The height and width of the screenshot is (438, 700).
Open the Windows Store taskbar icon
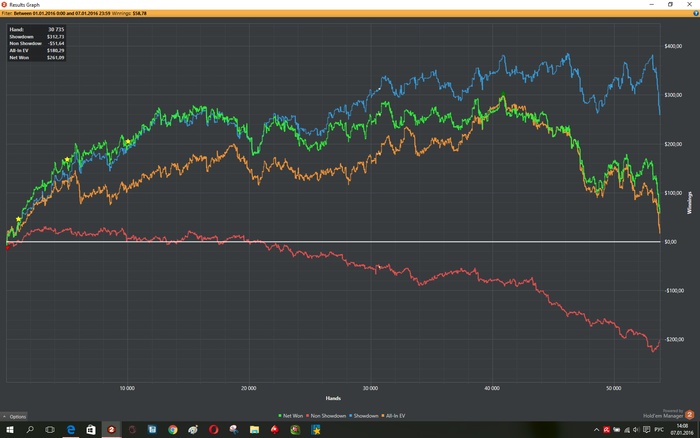coord(91,430)
